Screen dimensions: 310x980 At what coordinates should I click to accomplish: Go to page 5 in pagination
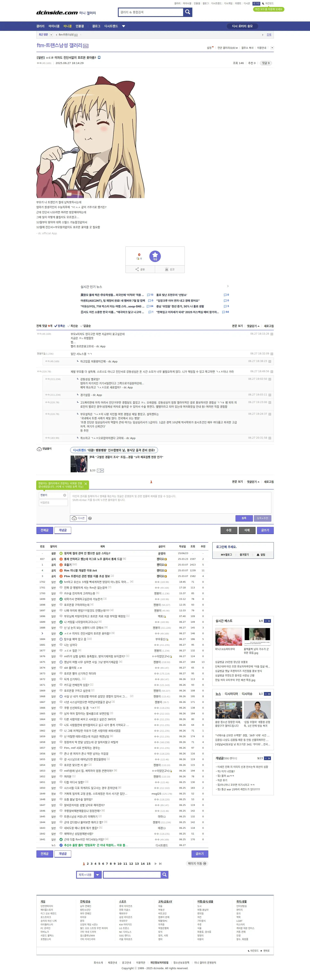(x=99, y=864)
